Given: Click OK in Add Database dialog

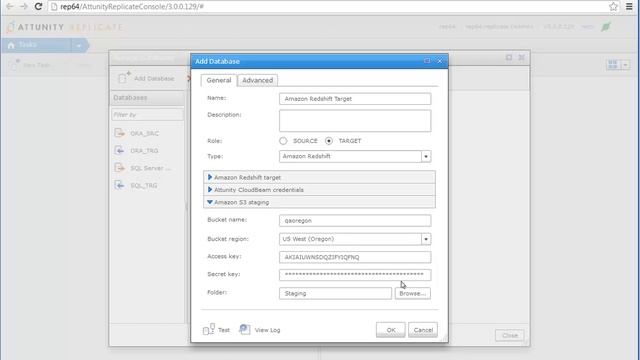Looking at the screenshot, I should (391, 330).
